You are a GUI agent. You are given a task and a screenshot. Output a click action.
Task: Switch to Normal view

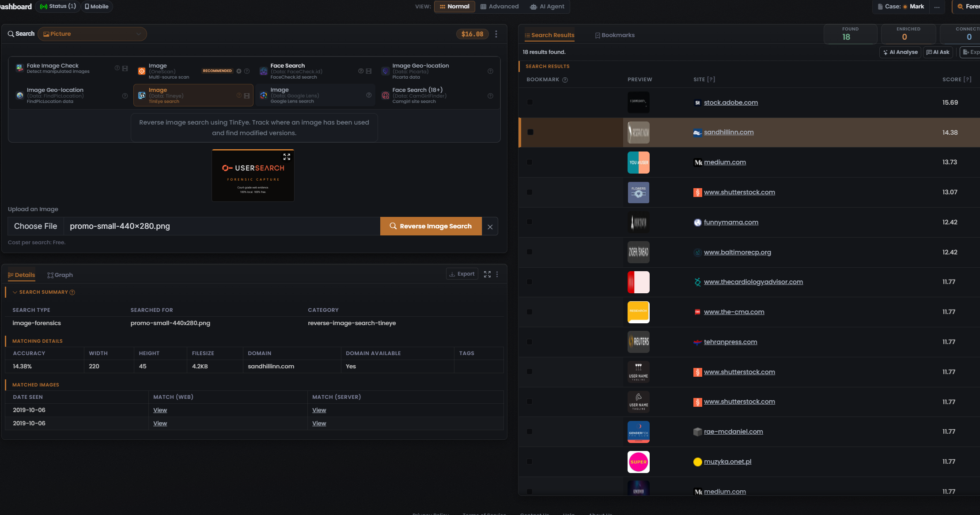point(454,7)
